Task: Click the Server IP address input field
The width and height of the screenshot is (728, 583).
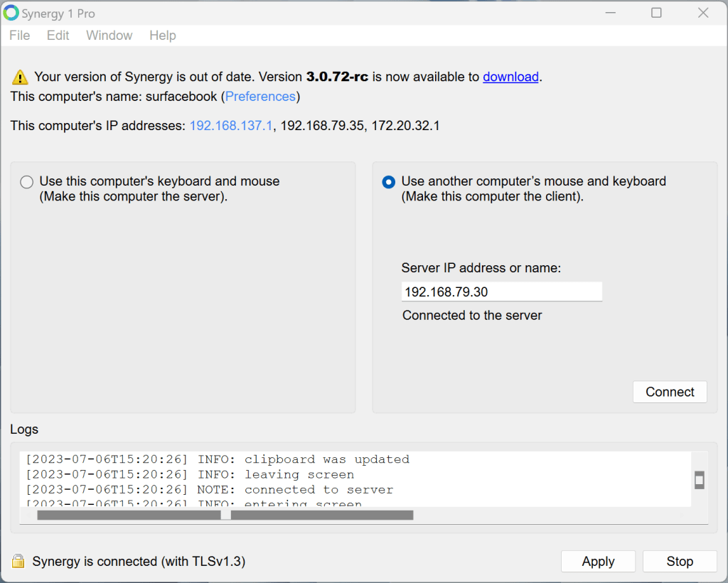Action: tap(501, 291)
